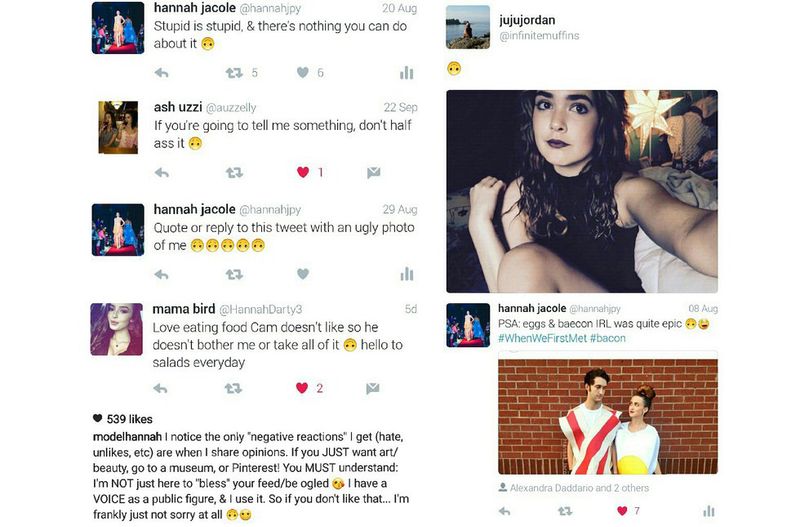Open mama bird's profile picture
Image resolution: width=800 pixels, height=527 pixels.
(x=117, y=329)
